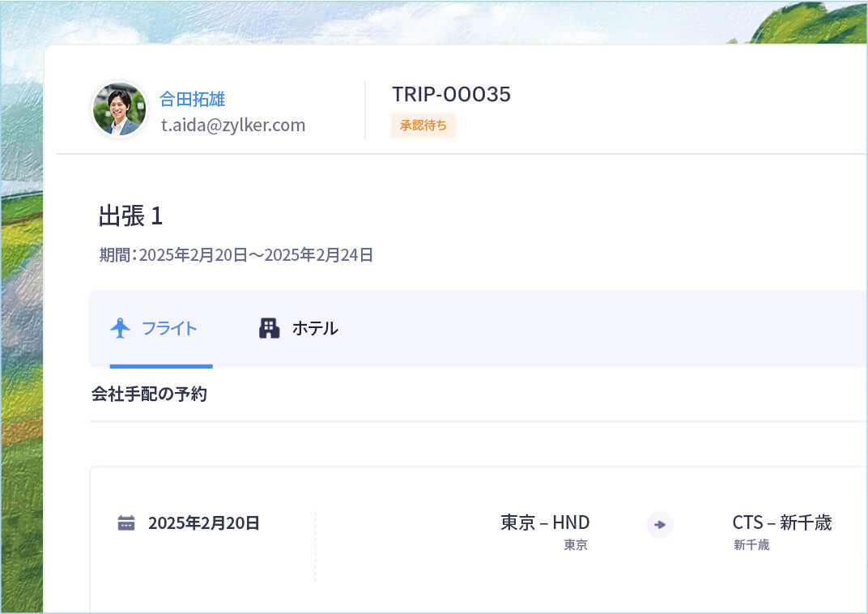
Task: Click the arrival airport CTS – 新千歳
Action: click(780, 522)
